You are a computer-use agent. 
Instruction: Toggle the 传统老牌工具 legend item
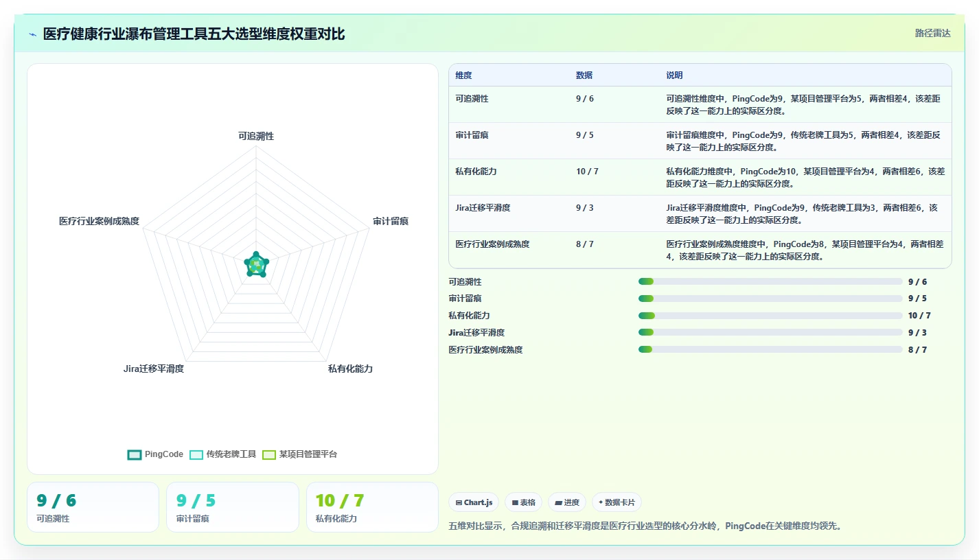[222, 454]
